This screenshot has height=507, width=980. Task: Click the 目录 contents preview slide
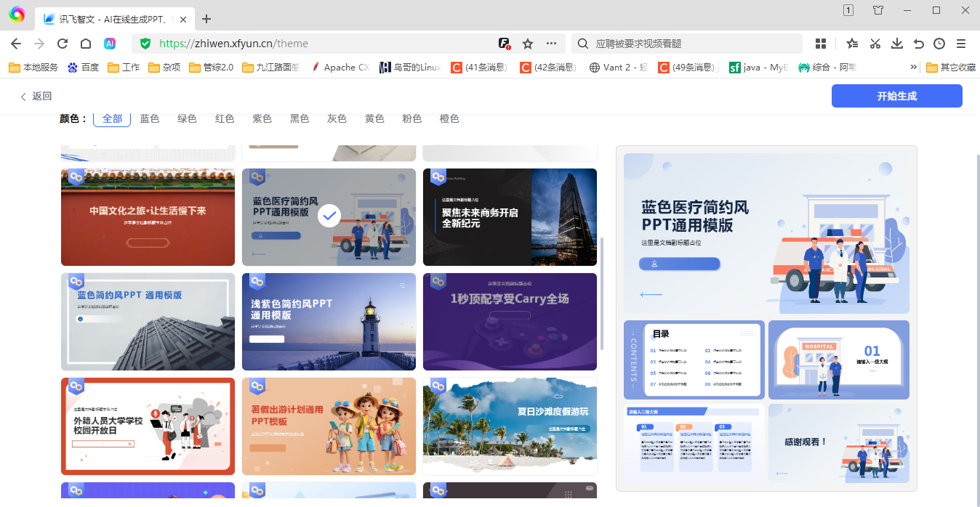click(694, 360)
